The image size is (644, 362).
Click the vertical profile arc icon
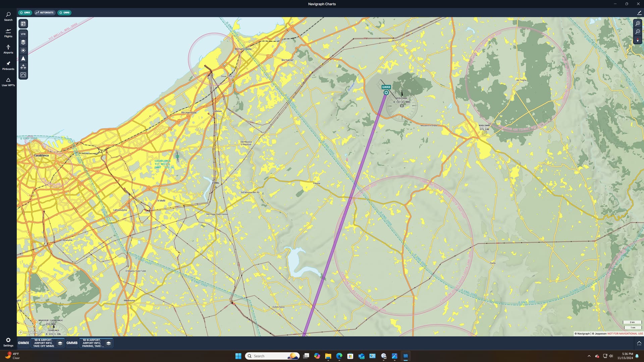pyautogui.click(x=23, y=75)
